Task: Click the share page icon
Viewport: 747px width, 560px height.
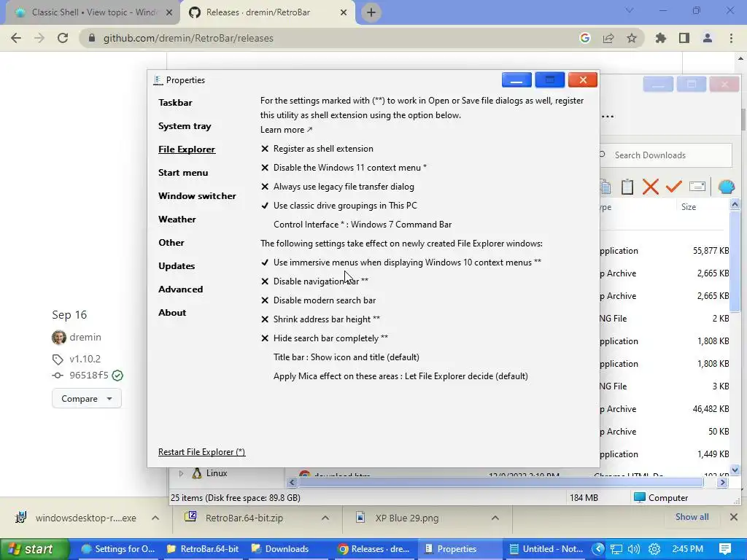Action: (x=608, y=38)
